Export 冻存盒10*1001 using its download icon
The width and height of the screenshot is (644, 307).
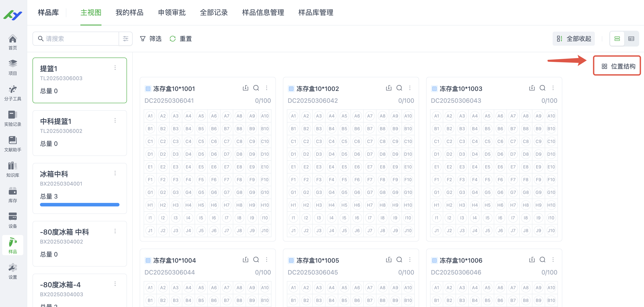point(246,88)
